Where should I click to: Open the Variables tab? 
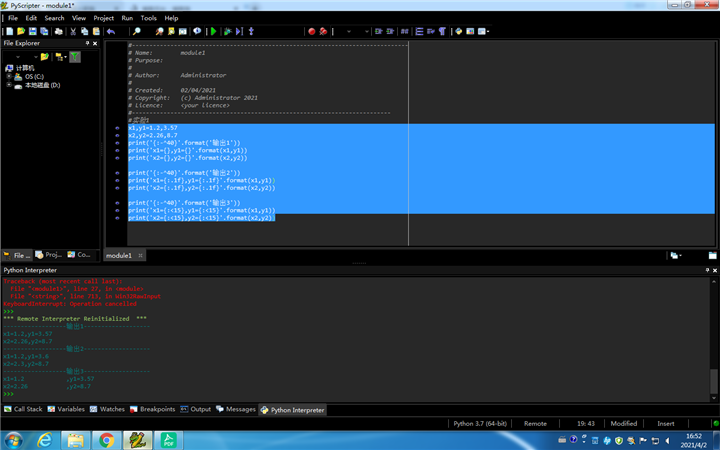[x=66, y=409]
